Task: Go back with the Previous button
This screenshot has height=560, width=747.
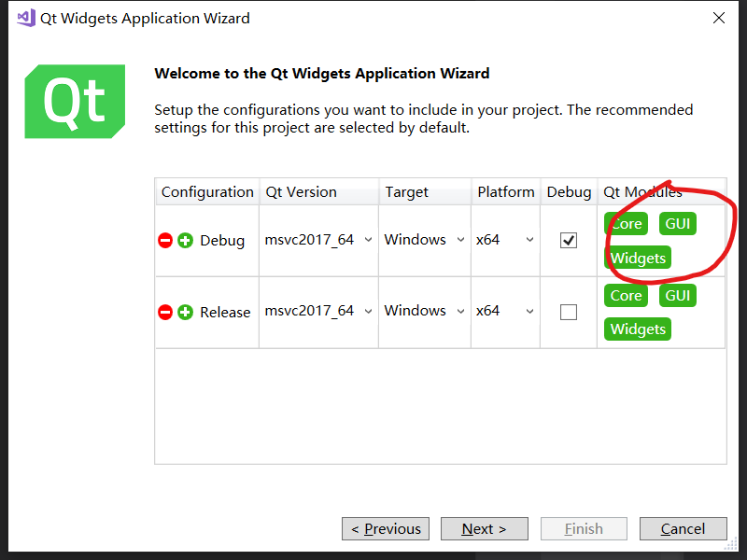Action: (386, 528)
